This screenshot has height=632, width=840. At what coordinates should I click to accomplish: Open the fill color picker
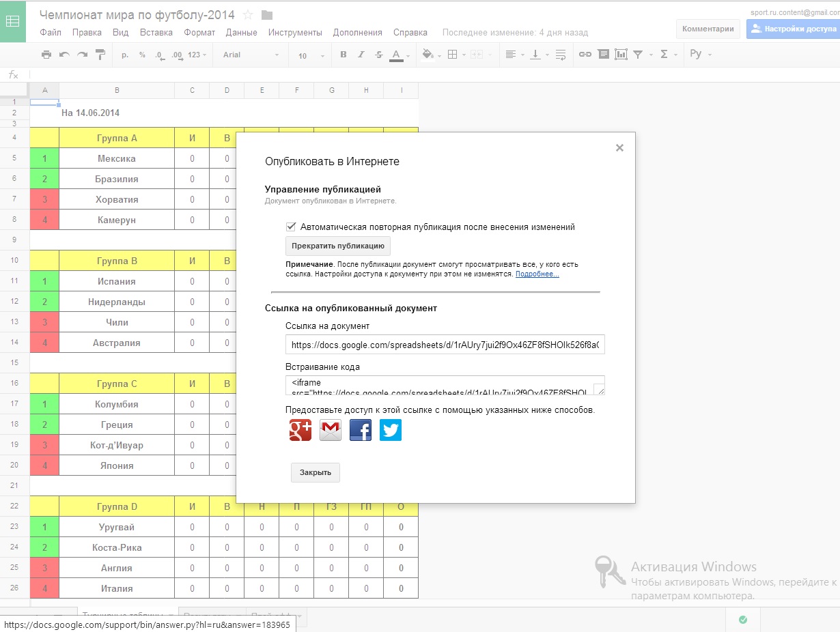coord(430,55)
